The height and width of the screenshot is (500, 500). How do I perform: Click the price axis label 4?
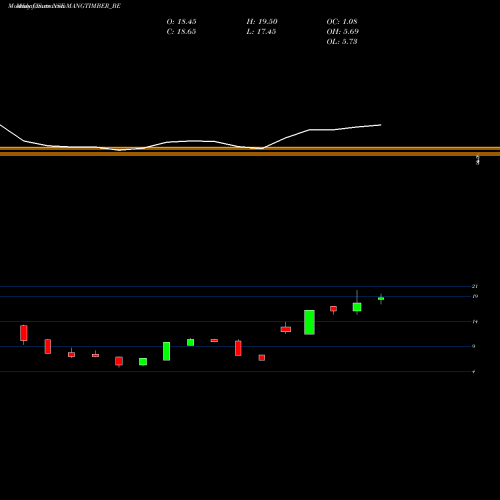(474, 372)
